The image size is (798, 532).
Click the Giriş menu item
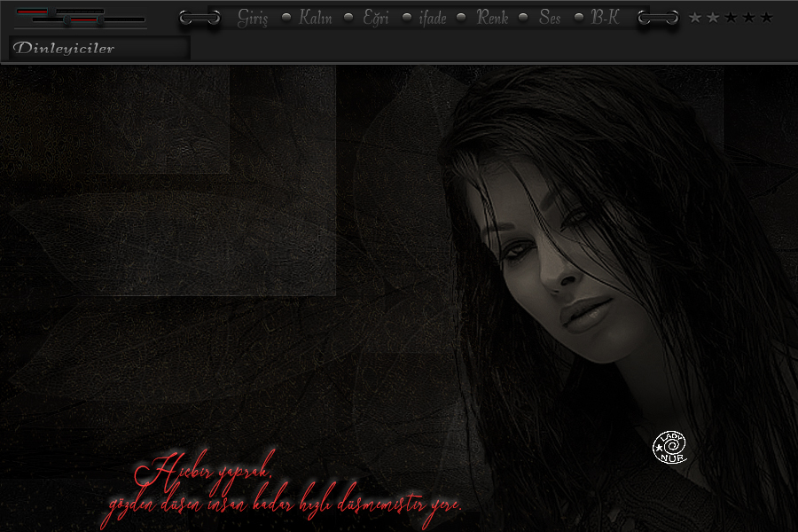(x=253, y=18)
